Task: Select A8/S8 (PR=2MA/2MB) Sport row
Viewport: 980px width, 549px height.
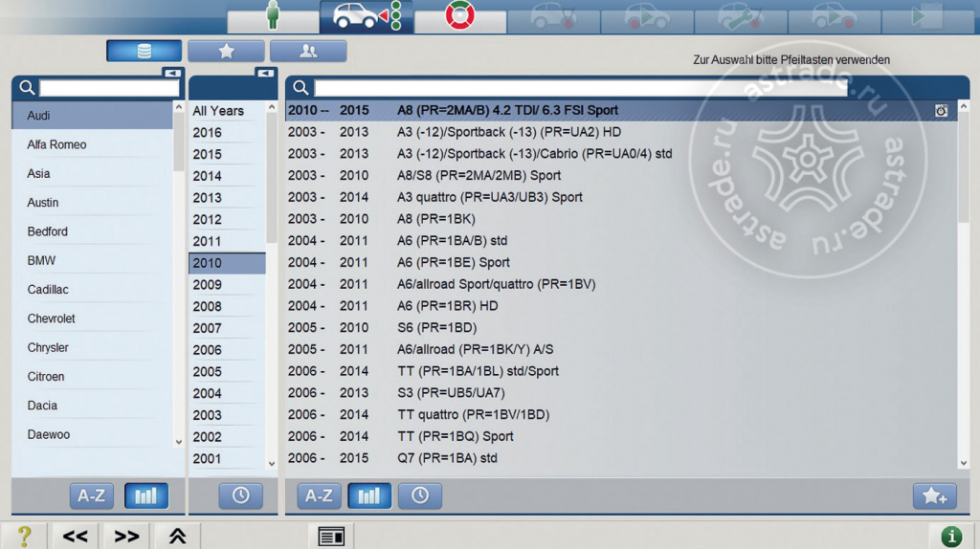Action: click(x=621, y=175)
